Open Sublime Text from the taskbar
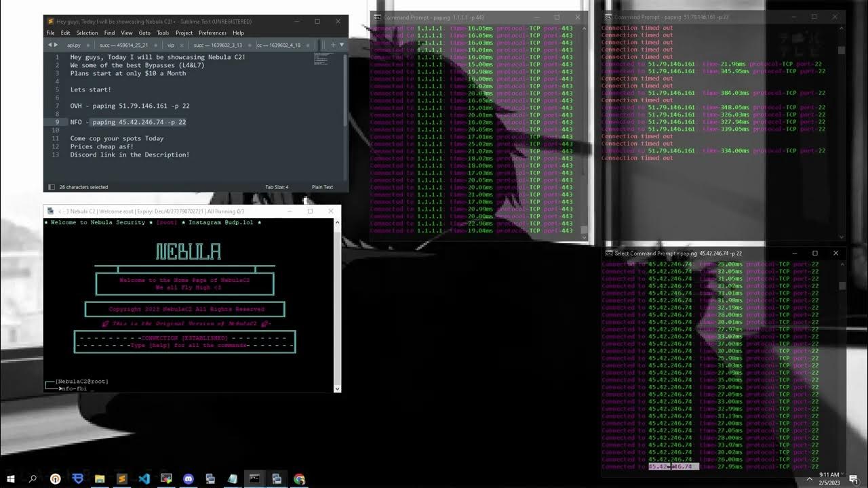Screen dimensions: 868x488 [x=122, y=479]
